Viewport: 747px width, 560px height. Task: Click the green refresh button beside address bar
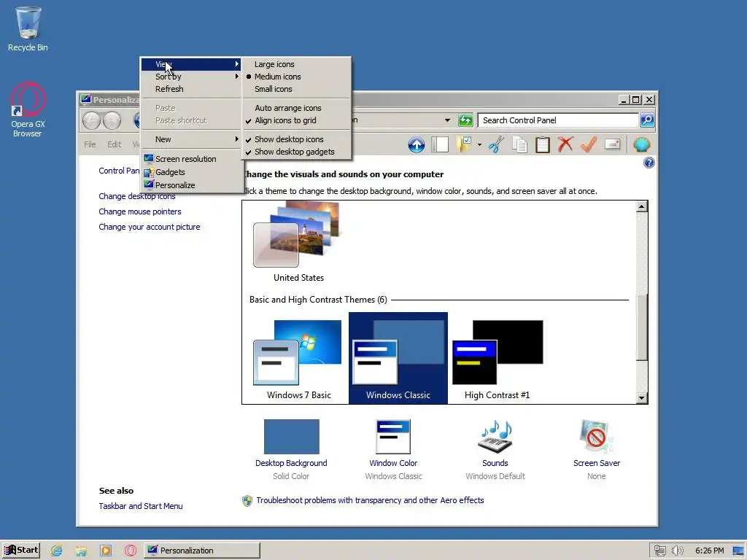(465, 120)
